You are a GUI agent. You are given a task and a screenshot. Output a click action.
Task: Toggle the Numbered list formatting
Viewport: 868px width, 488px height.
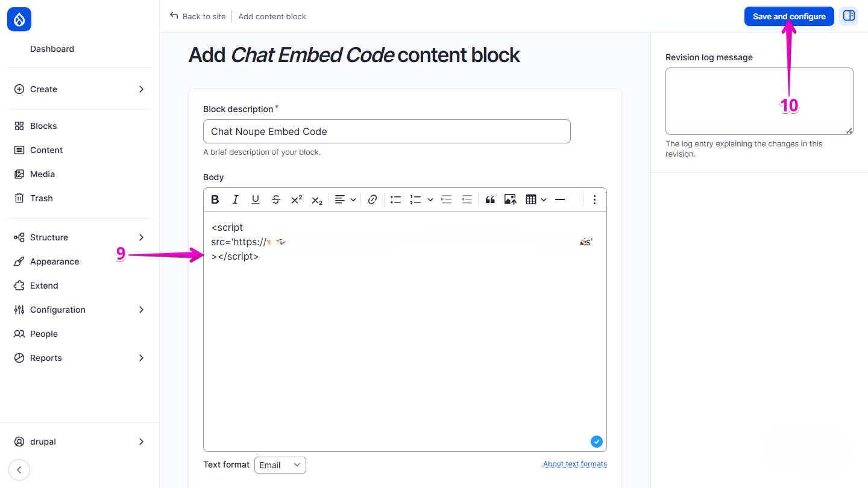point(416,199)
